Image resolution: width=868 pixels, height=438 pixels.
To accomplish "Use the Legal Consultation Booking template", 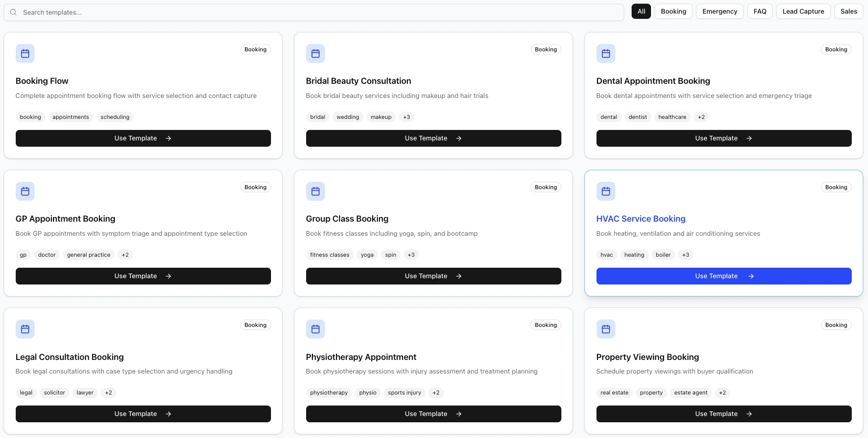I will coord(143,414).
